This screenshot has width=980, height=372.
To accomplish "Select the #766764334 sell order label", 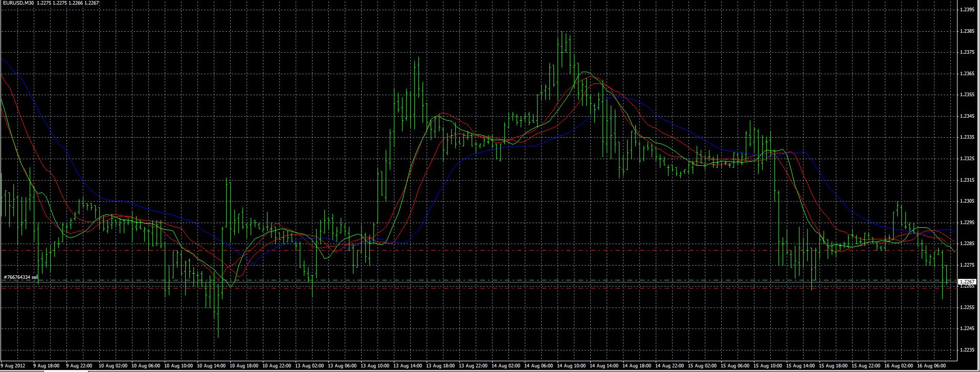I will point(21,277).
